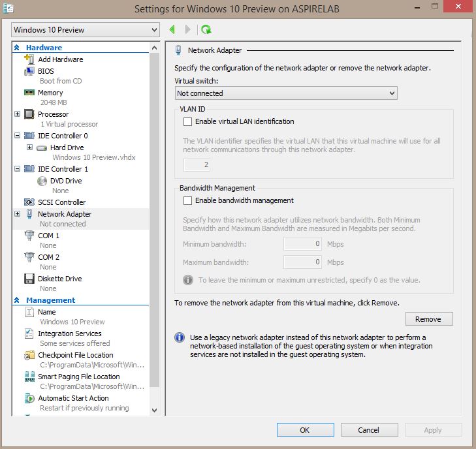Click the green refresh icon

coord(206,29)
